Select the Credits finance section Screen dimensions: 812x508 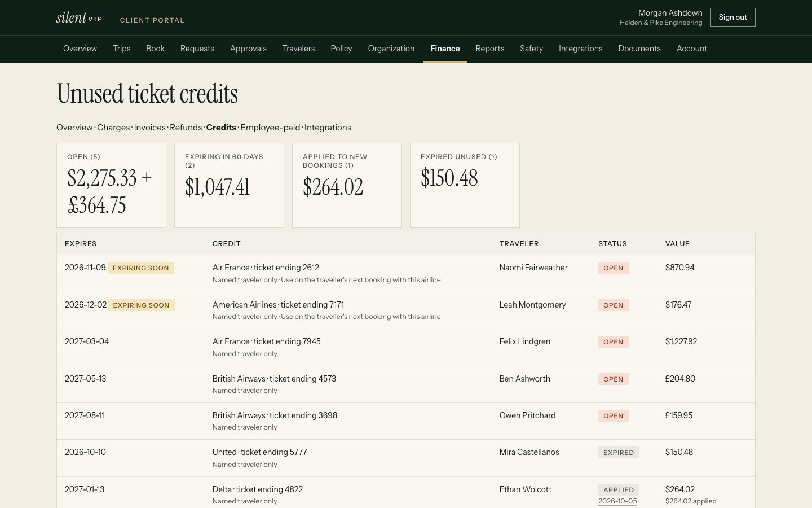pyautogui.click(x=221, y=128)
